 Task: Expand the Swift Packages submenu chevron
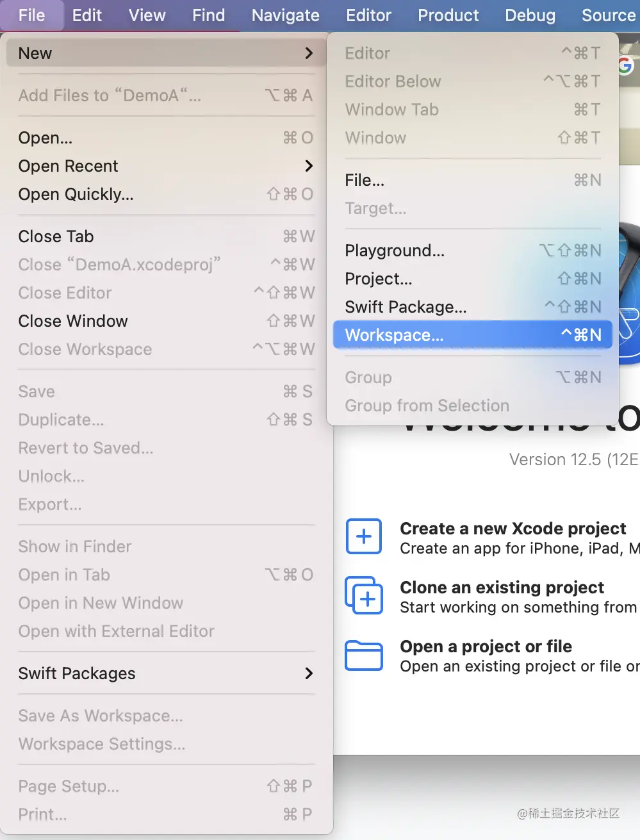[309, 673]
